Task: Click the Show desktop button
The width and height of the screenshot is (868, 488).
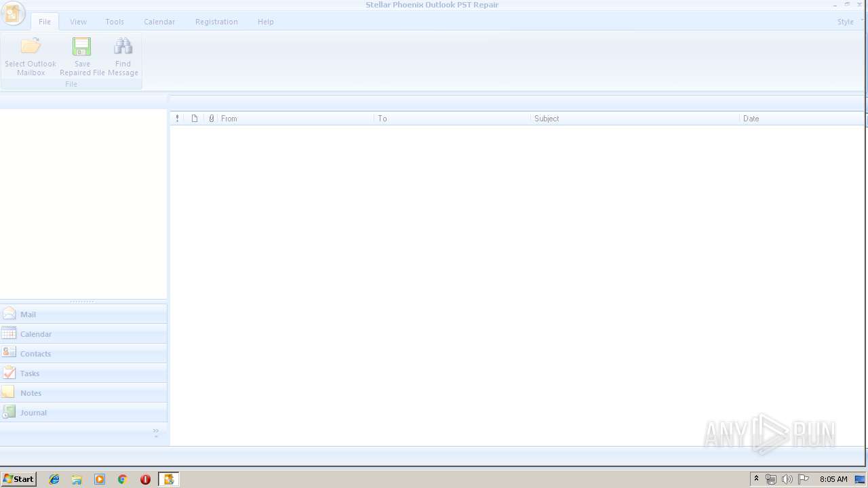Action: coord(860,479)
